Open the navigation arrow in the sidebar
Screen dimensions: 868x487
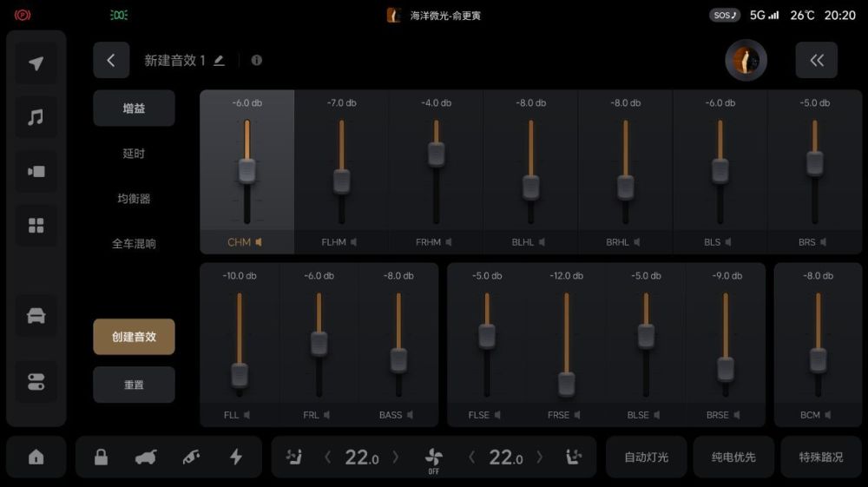(36, 63)
